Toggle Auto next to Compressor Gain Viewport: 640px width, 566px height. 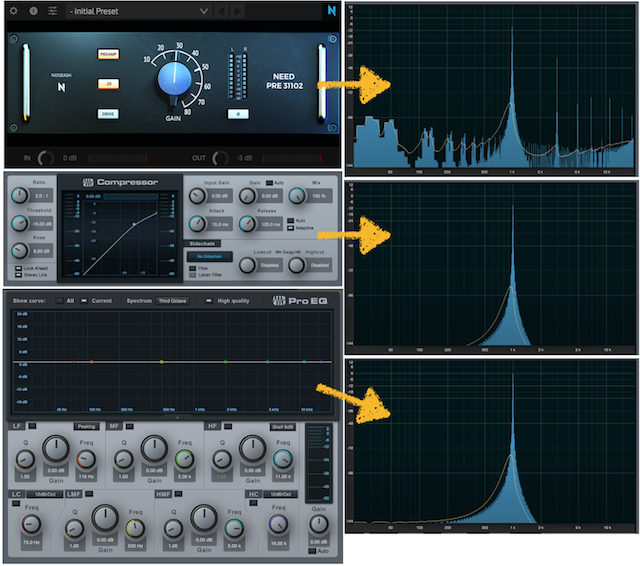[269, 183]
